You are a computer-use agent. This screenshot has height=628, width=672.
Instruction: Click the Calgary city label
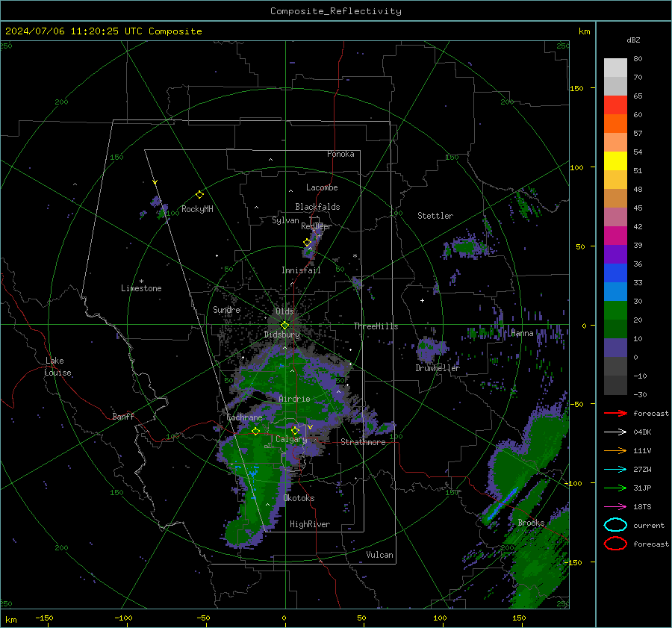pyautogui.click(x=291, y=439)
